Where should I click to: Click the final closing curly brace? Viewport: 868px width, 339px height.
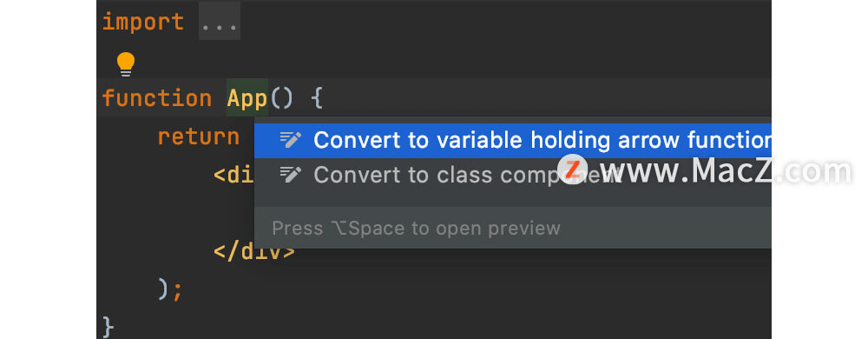tap(108, 328)
